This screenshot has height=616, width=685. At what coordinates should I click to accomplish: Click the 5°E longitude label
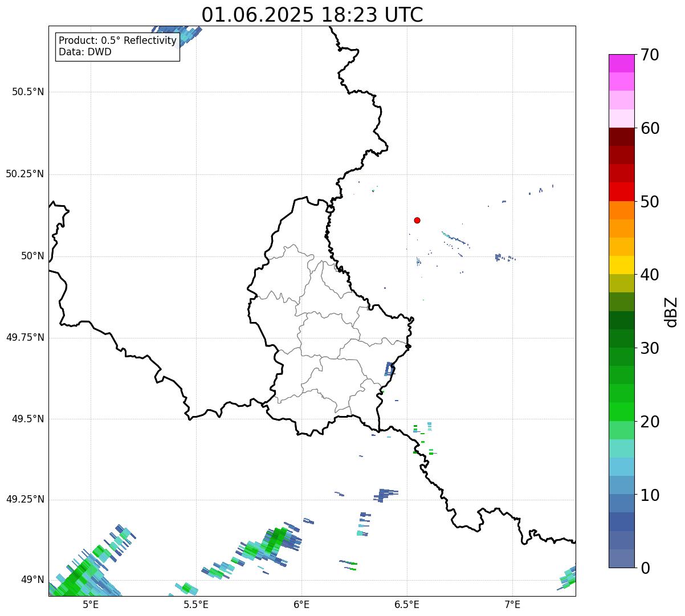[x=91, y=604]
